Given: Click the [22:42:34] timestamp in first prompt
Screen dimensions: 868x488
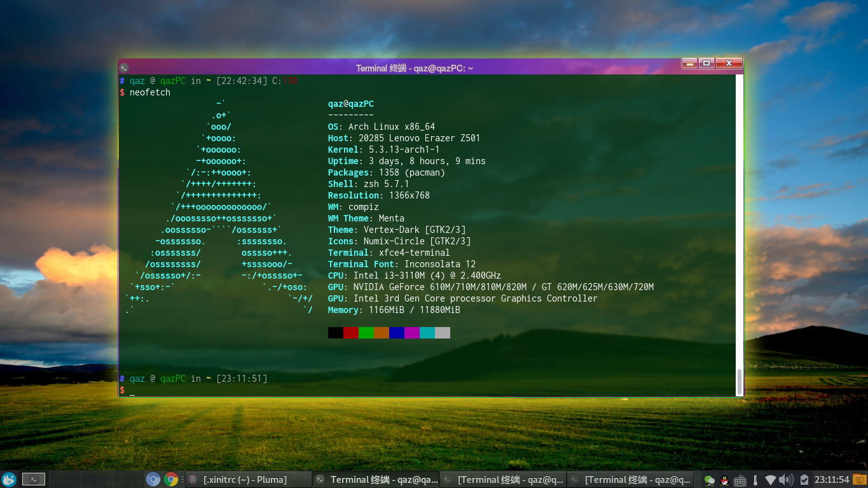Looking at the screenshot, I should pyautogui.click(x=242, y=81).
